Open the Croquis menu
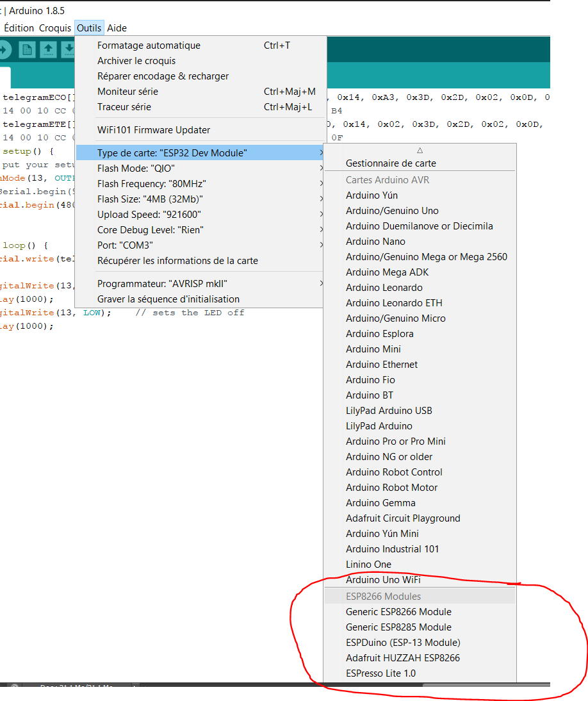 [x=55, y=28]
